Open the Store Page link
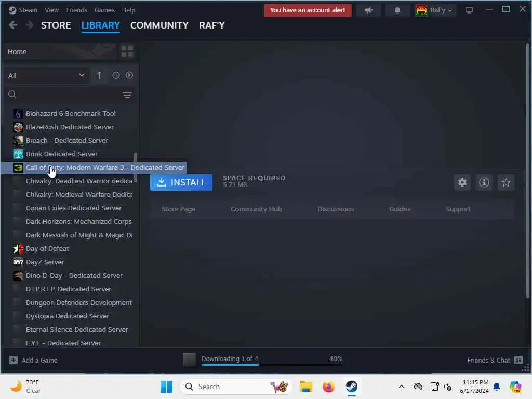532x399 pixels. 179,209
